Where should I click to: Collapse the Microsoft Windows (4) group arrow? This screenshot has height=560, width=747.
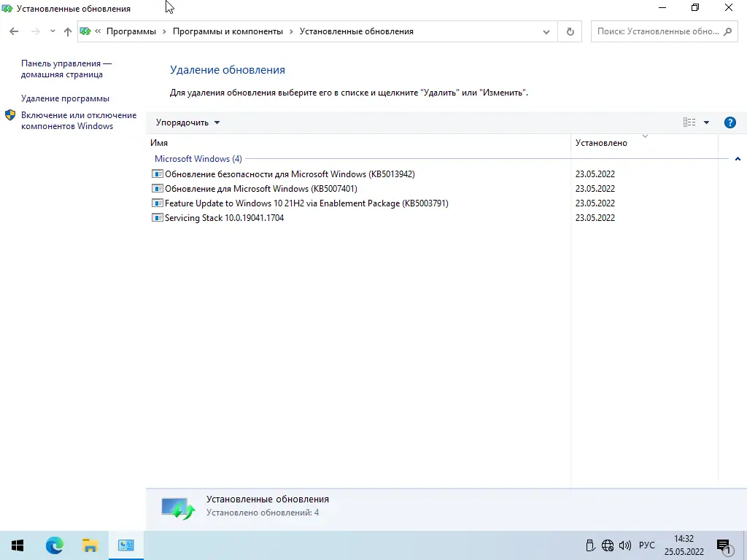(x=738, y=159)
